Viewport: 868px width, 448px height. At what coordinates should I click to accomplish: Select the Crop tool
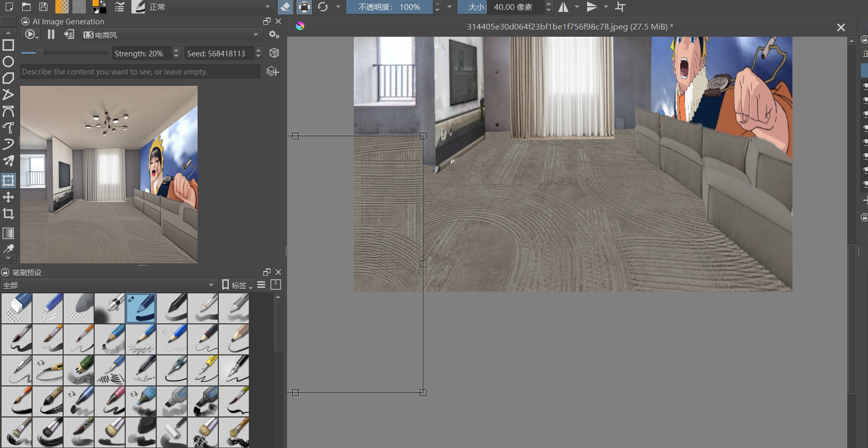[x=8, y=214]
